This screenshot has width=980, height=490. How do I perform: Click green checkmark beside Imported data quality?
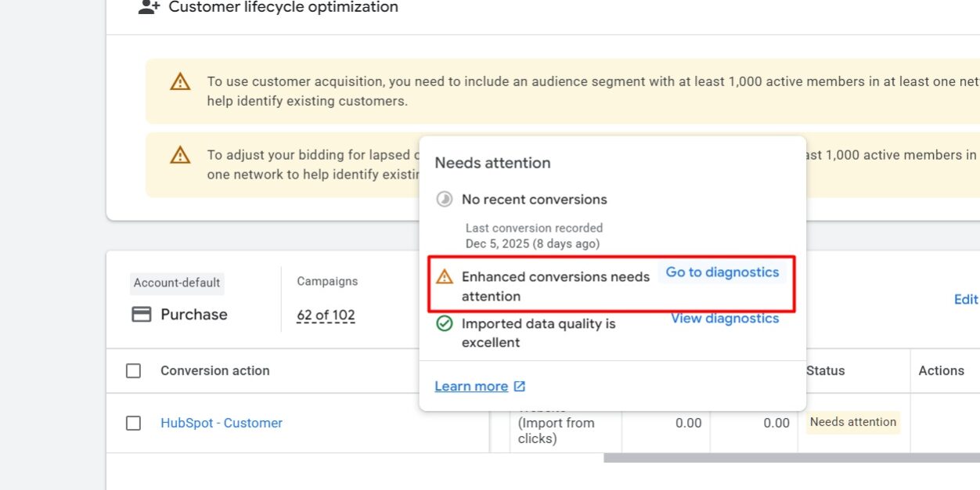pyautogui.click(x=445, y=323)
